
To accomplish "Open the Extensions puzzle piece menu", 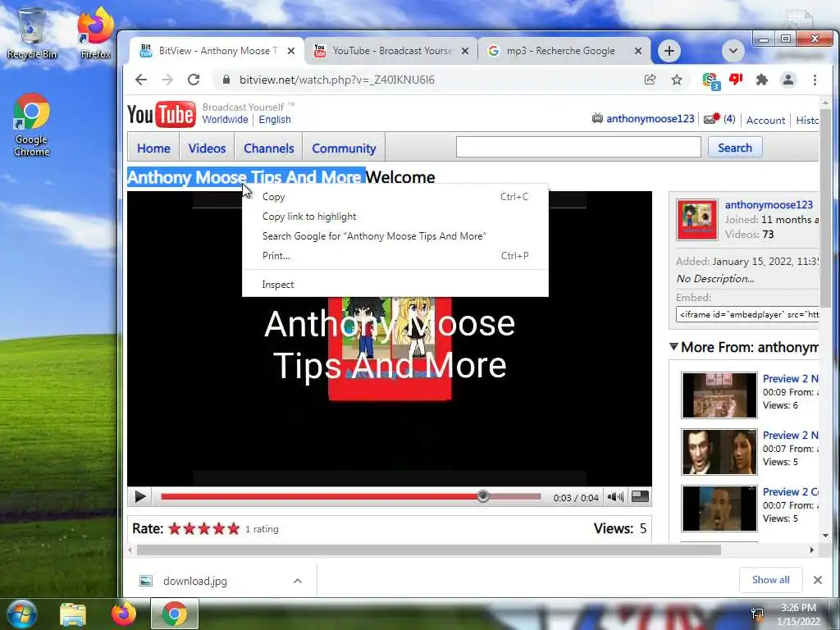I will (761, 80).
